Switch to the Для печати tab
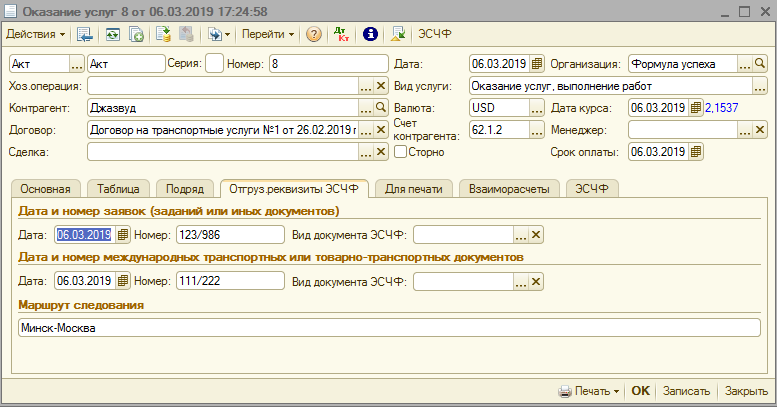This screenshot has width=777, height=407. click(414, 189)
